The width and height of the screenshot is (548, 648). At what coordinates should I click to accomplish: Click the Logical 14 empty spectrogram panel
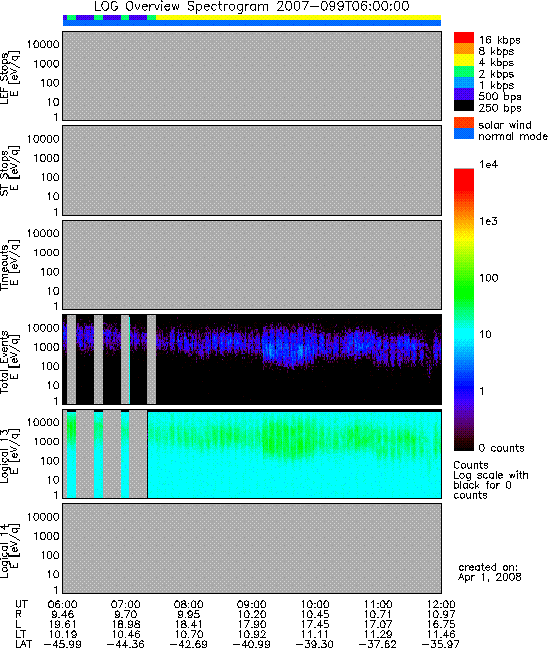(252, 548)
